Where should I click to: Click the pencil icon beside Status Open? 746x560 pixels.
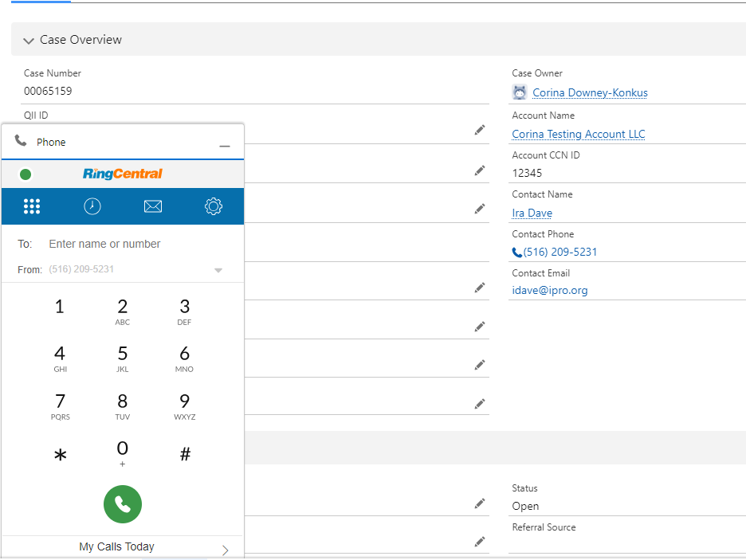tap(480, 503)
